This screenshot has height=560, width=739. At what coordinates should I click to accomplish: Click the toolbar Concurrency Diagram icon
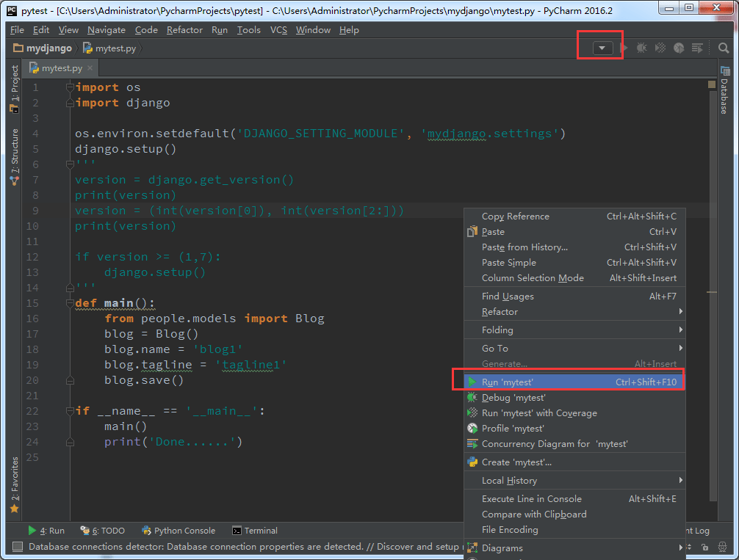698,48
